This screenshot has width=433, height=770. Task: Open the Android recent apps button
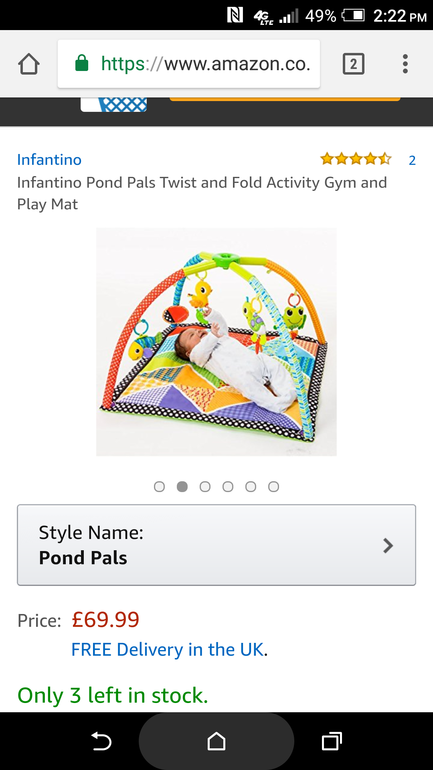pos(332,741)
